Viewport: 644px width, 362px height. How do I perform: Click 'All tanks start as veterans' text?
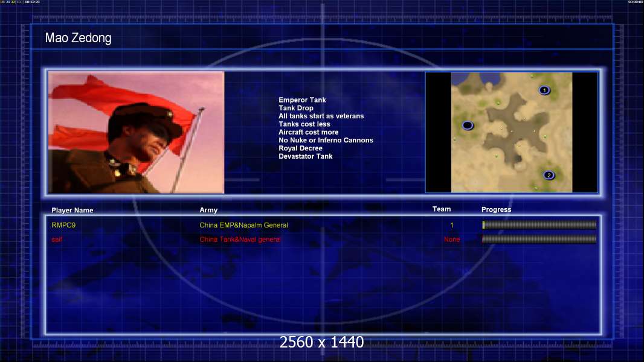[321, 116]
